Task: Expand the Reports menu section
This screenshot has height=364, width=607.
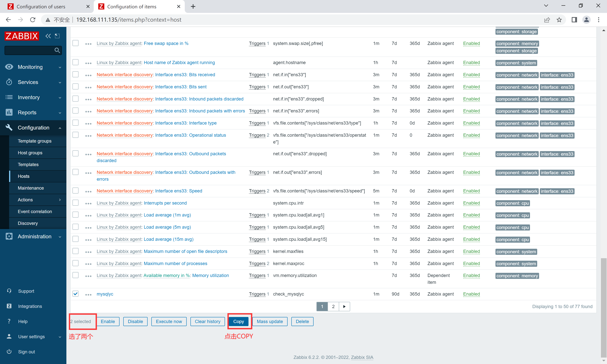Action: click(x=60, y=113)
